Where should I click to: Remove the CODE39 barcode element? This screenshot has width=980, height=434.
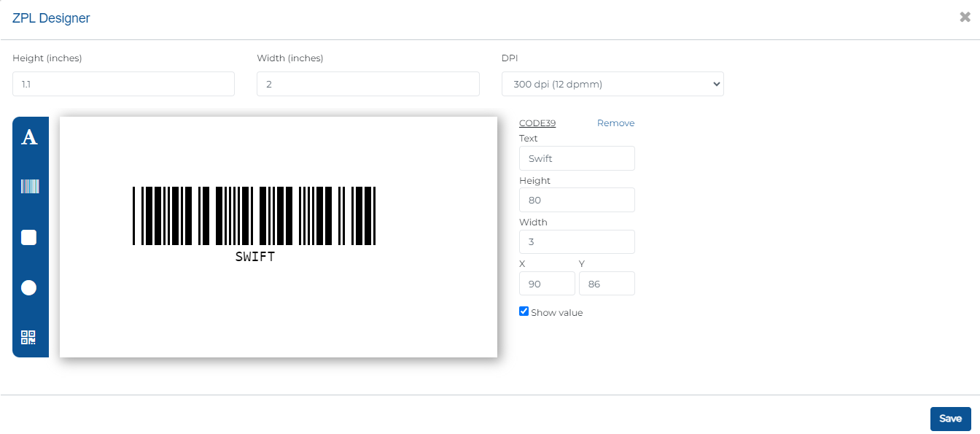[615, 123]
